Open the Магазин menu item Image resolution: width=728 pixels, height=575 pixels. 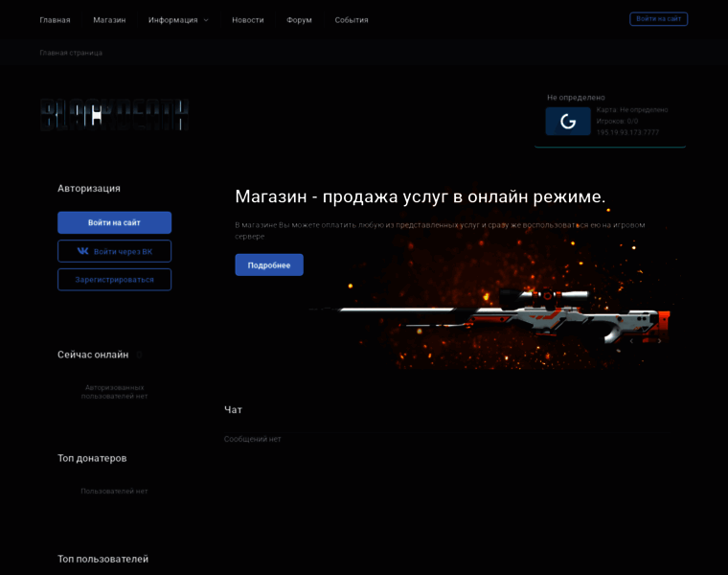coord(109,20)
